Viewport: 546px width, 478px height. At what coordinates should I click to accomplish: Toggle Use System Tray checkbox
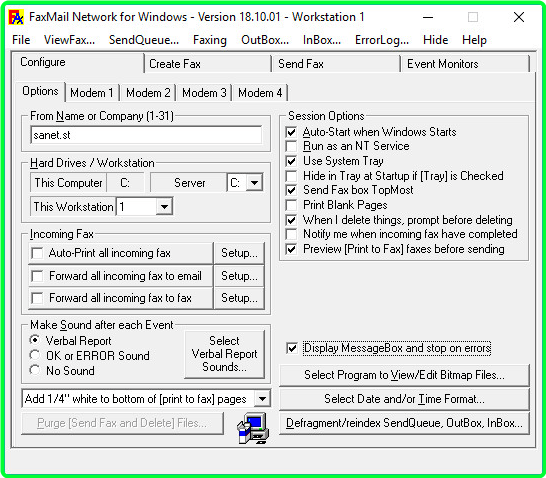pyautogui.click(x=291, y=161)
